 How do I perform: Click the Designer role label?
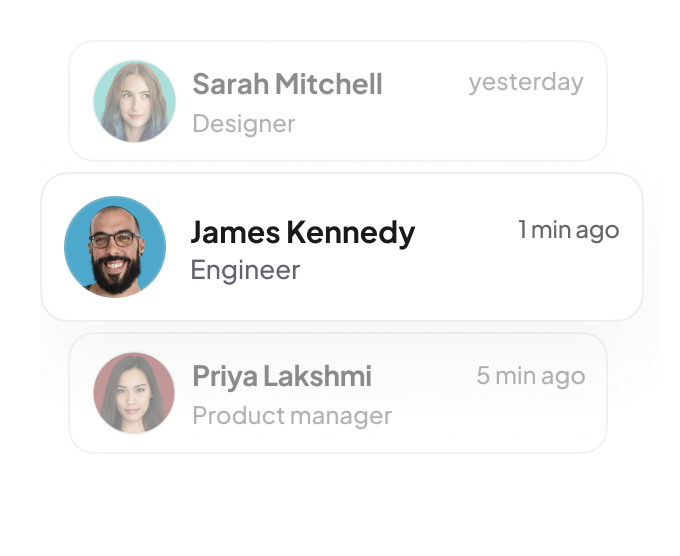(243, 124)
